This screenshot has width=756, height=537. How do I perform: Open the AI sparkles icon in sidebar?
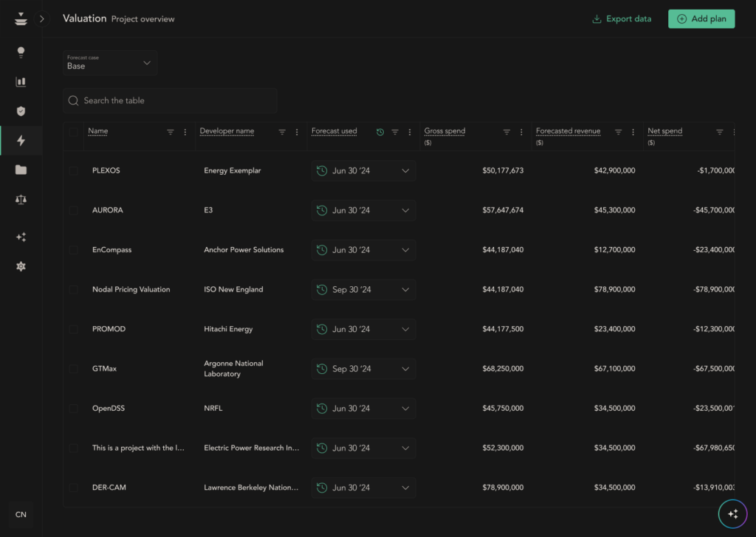[21, 237]
